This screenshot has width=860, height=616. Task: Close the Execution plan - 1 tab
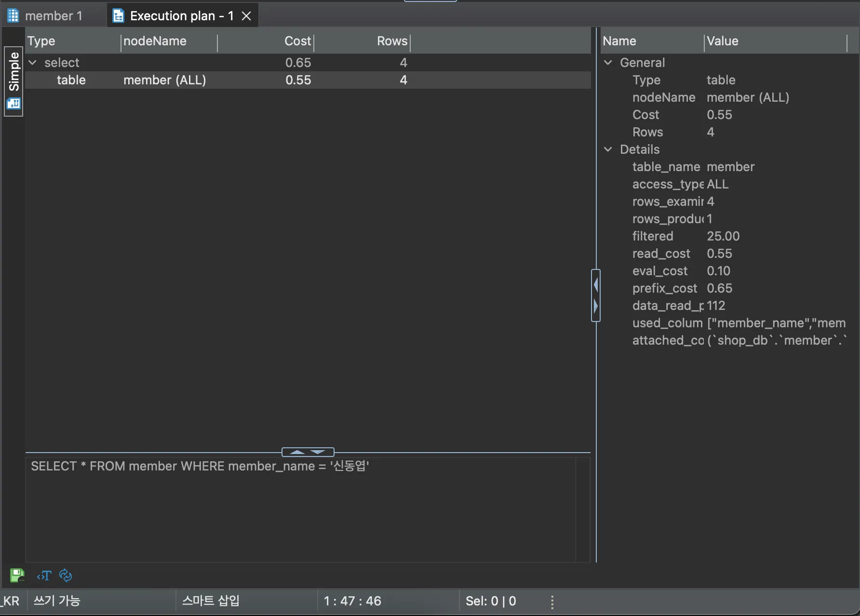coord(246,16)
